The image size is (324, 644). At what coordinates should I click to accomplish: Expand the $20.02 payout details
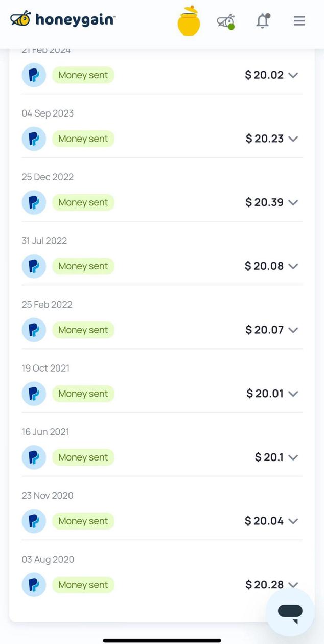point(293,75)
